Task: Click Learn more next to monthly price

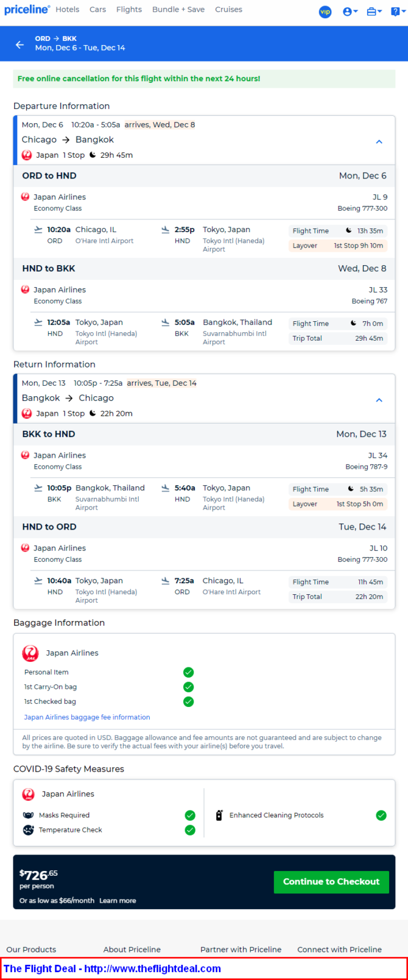Action: [x=118, y=901]
